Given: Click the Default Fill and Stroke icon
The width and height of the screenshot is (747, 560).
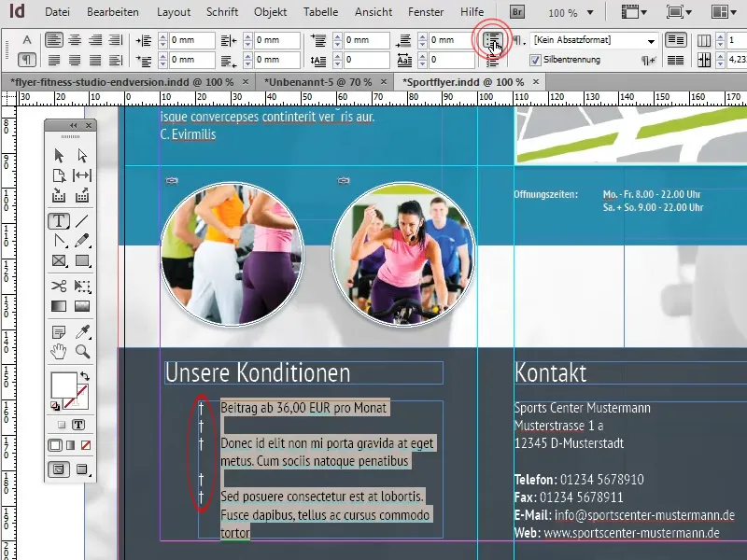Looking at the screenshot, I should coord(55,406).
